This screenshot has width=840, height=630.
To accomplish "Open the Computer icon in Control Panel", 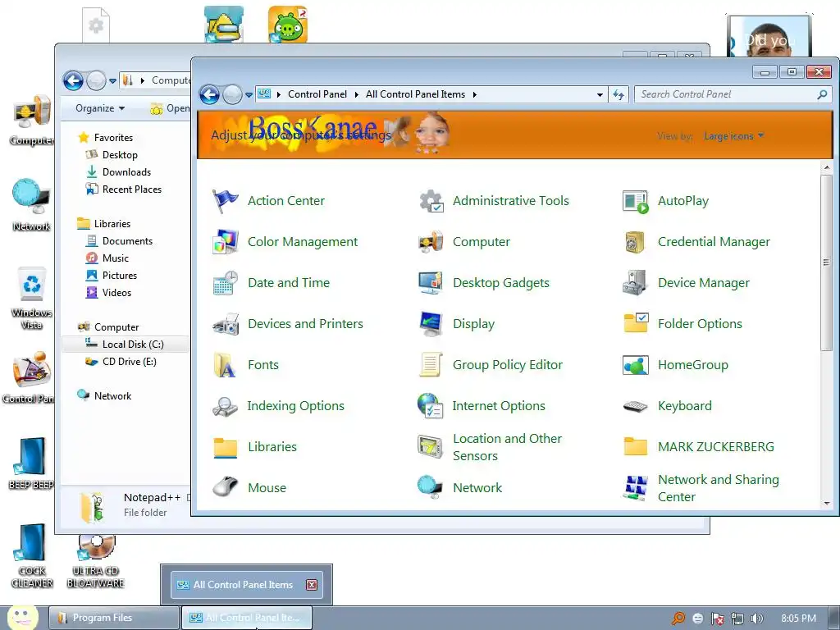I will click(x=431, y=242).
